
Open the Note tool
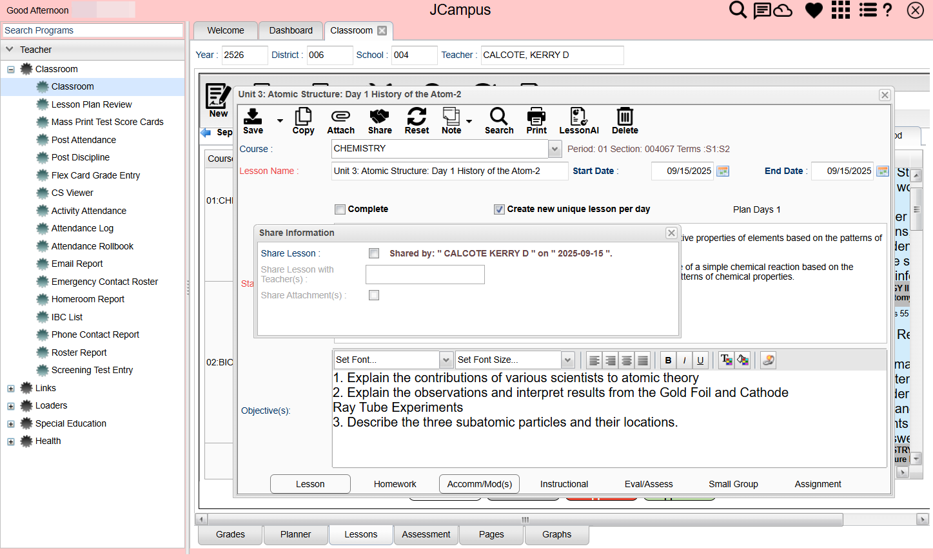pyautogui.click(x=451, y=121)
